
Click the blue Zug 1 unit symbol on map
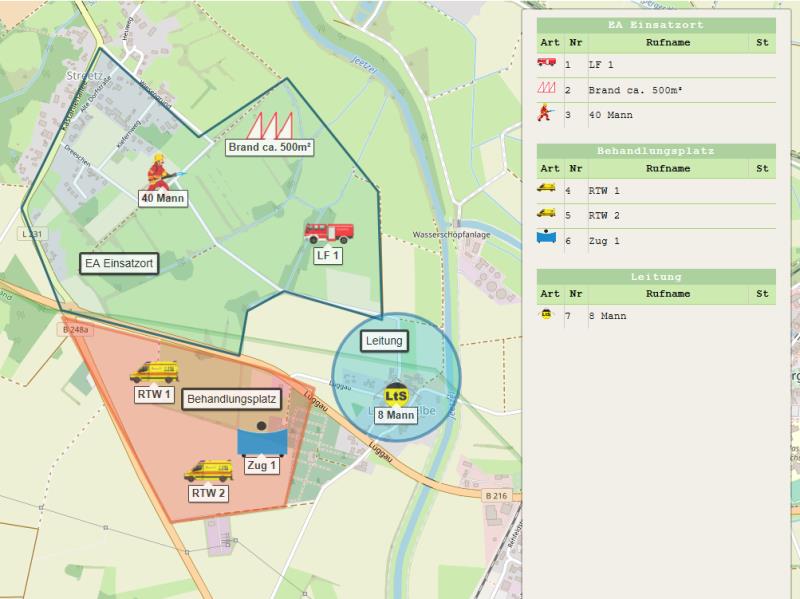(x=262, y=439)
